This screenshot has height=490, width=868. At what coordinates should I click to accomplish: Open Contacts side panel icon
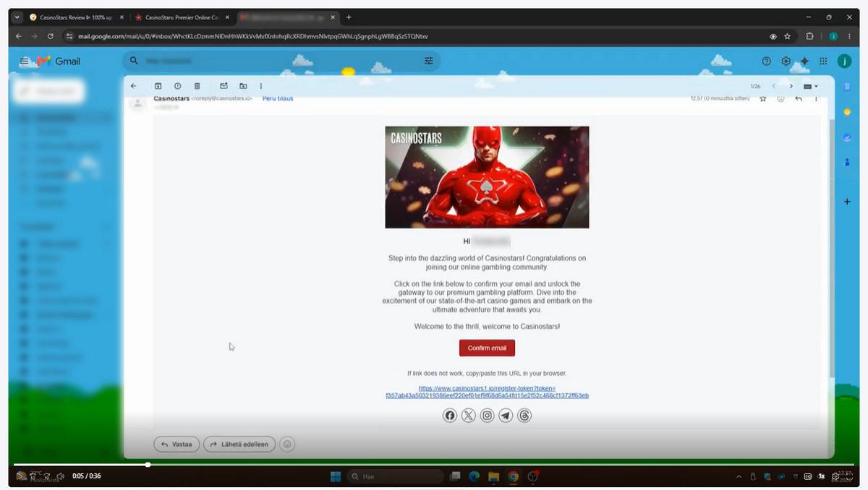coord(847,163)
